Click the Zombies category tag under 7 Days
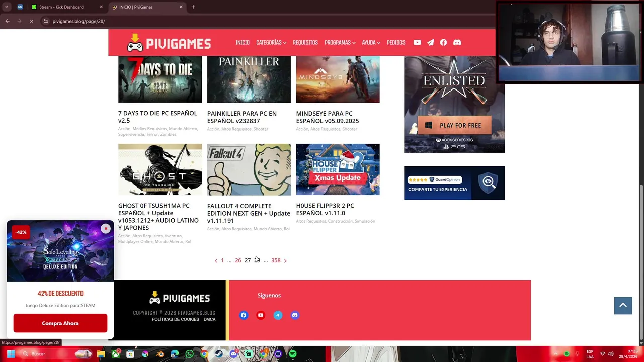Screen dimensions: 644x362 click(168, 134)
